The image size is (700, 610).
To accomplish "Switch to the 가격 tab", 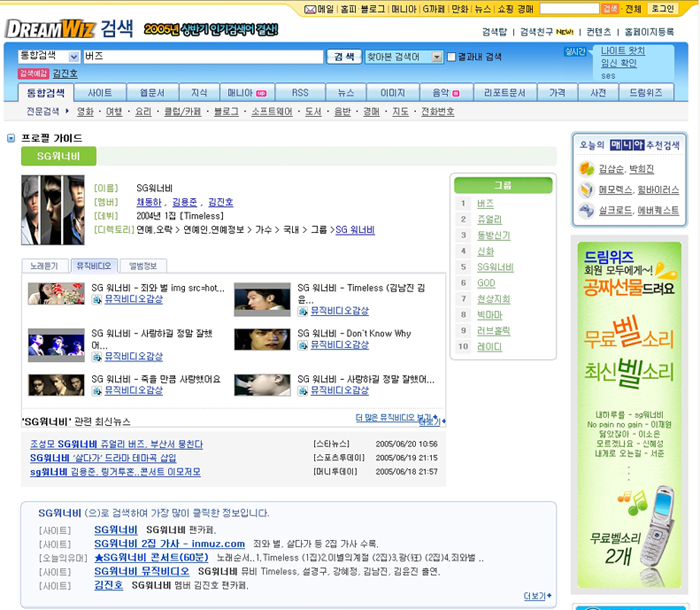I will point(557,93).
